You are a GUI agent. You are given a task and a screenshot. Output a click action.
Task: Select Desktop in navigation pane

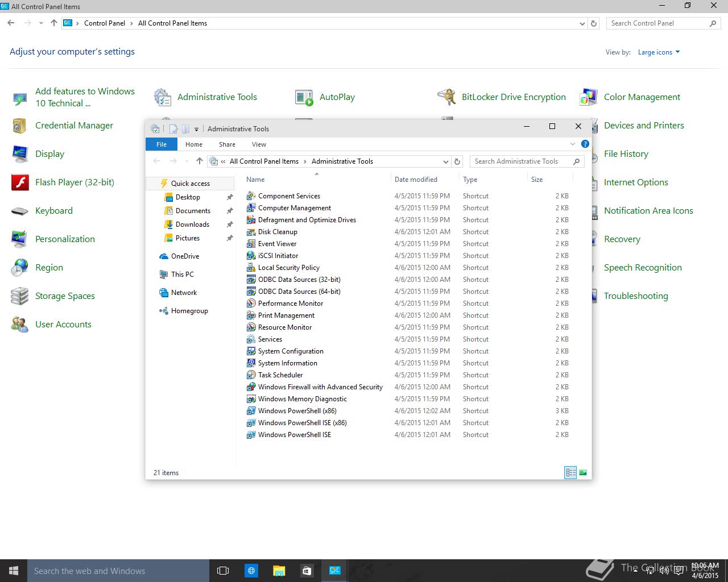(x=188, y=197)
